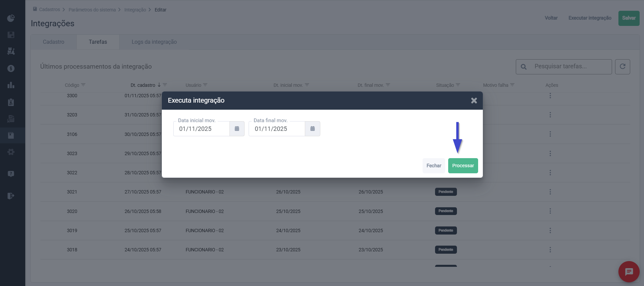Image resolution: width=644 pixels, height=286 pixels.
Task: Click the date 26/10/2025 05:58
Action: tap(143, 211)
